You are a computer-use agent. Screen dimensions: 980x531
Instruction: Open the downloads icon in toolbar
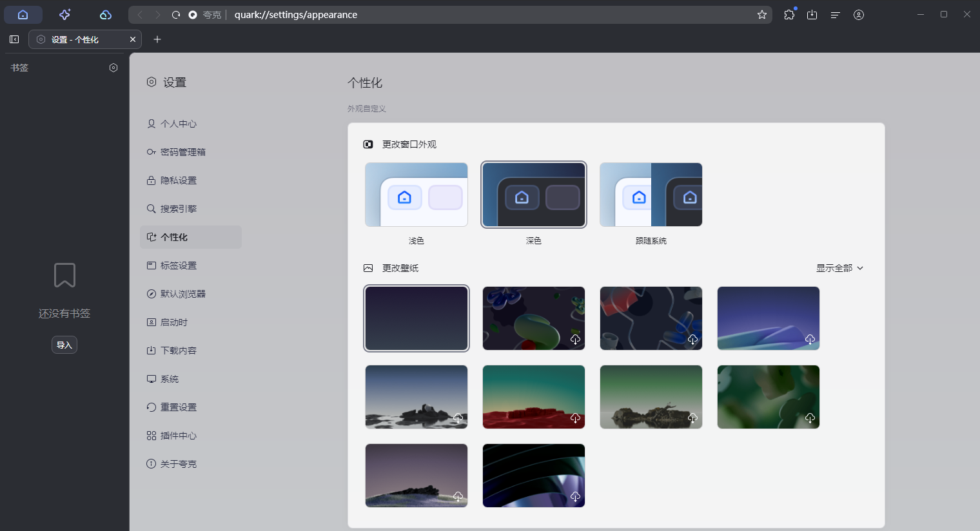812,15
